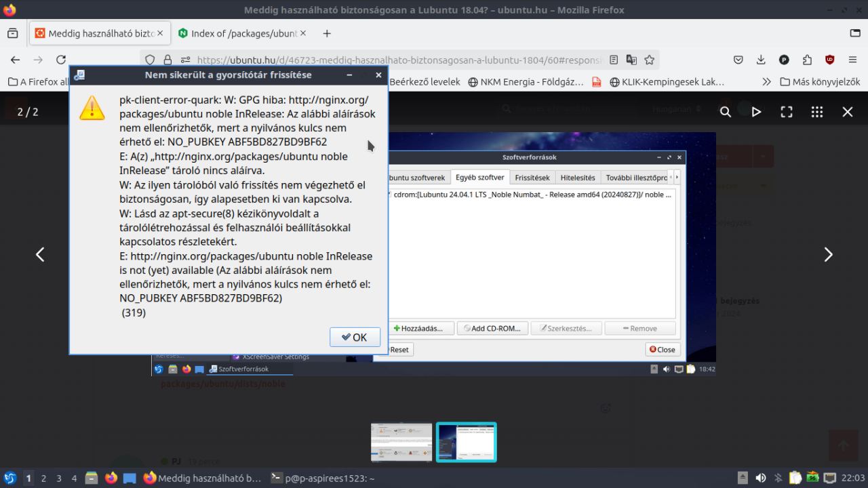The height and width of the screenshot is (488, 868).
Task: Open the uBlock Origin shield extension
Action: coord(829,60)
